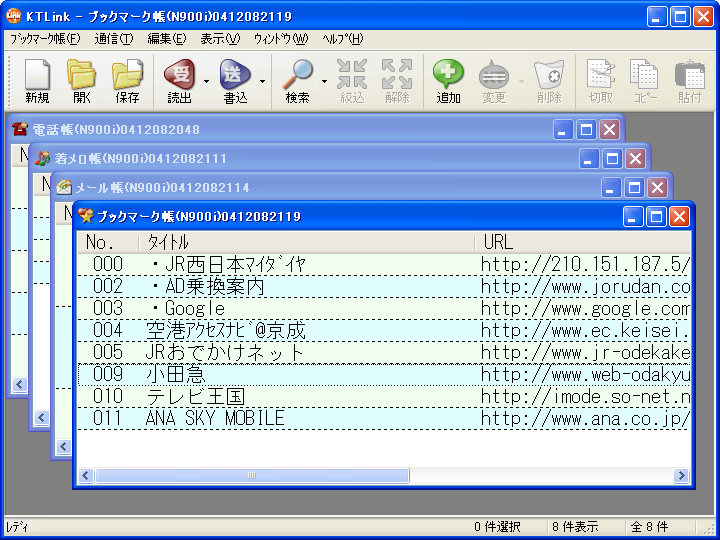Sort by the No. column header

click(108, 242)
